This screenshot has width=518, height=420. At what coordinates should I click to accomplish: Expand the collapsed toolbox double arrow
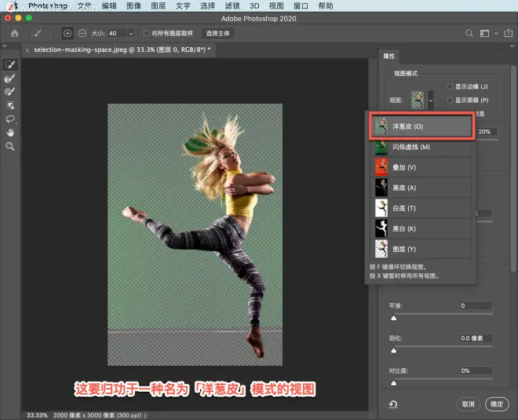tap(4, 46)
